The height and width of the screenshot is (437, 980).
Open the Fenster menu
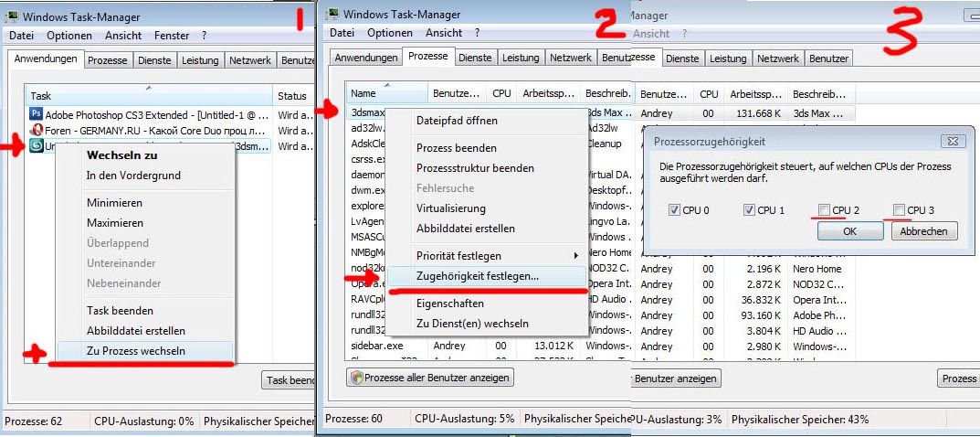pyautogui.click(x=172, y=36)
